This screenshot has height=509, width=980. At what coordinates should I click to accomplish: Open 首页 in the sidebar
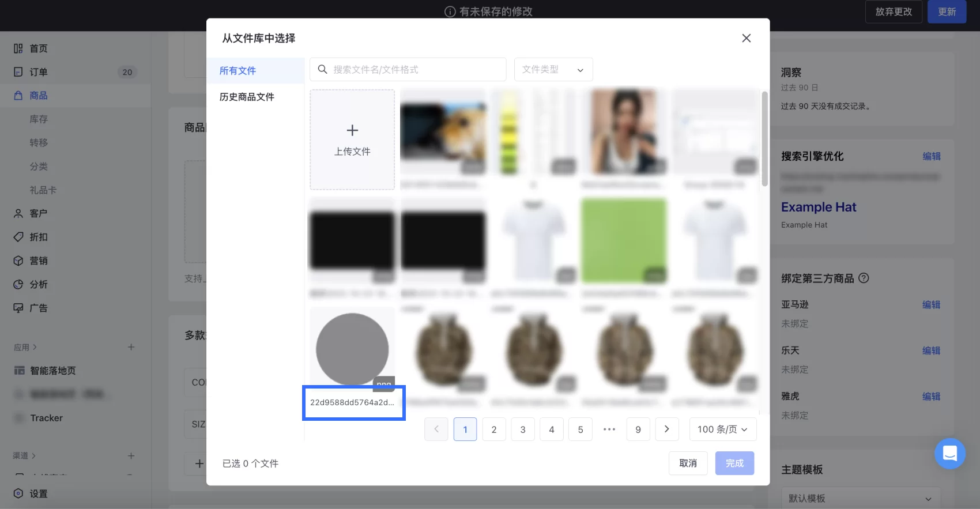[39, 48]
